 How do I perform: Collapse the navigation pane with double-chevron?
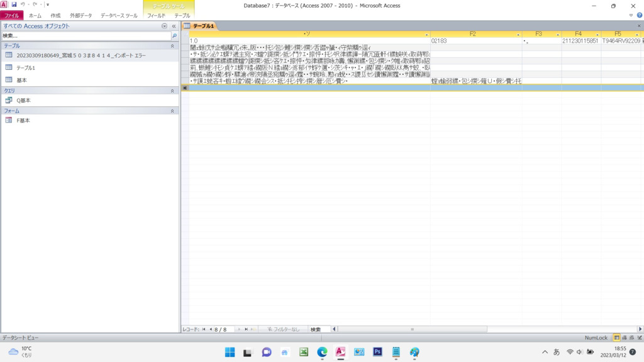click(x=174, y=26)
